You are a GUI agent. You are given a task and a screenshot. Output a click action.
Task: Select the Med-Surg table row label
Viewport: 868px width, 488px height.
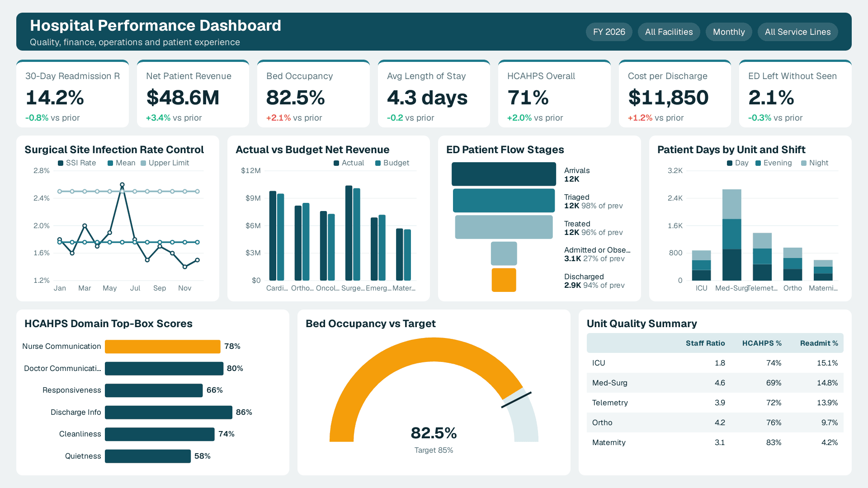click(610, 383)
